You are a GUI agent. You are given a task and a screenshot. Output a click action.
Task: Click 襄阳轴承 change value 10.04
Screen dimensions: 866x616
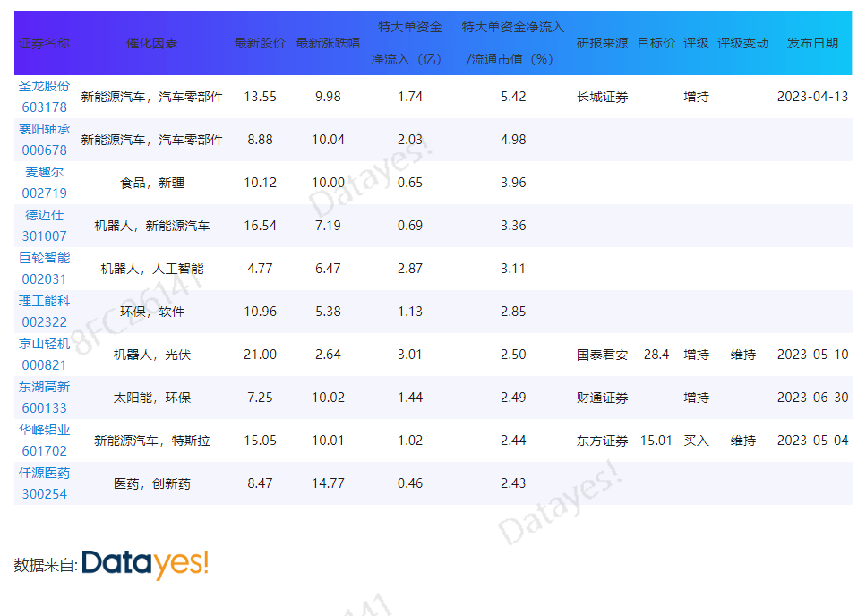click(x=328, y=140)
